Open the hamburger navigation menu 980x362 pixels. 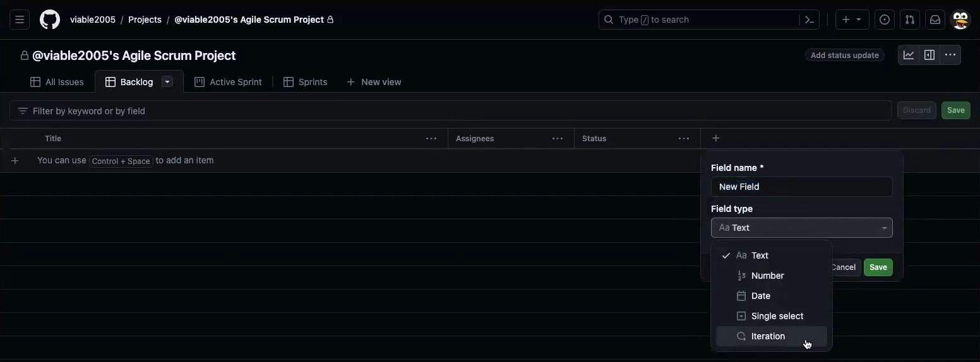(x=20, y=20)
